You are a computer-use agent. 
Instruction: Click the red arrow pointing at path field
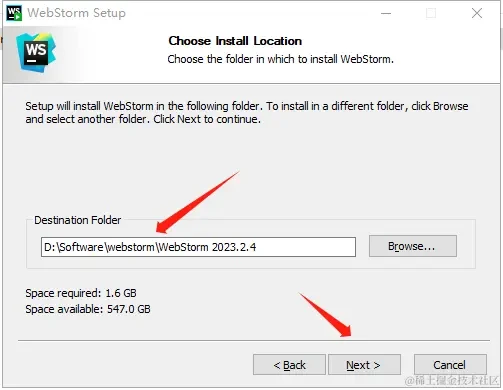[x=197, y=202]
